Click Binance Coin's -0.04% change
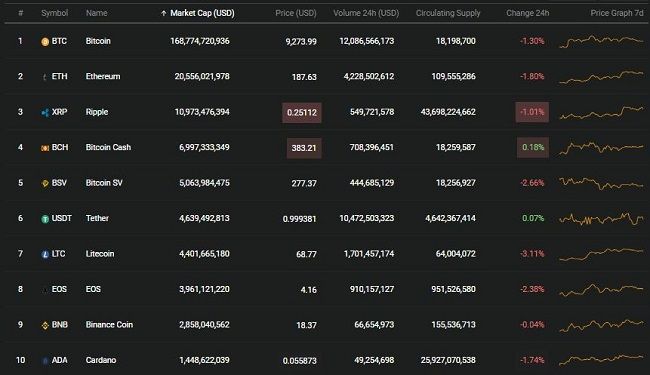 [x=532, y=324]
